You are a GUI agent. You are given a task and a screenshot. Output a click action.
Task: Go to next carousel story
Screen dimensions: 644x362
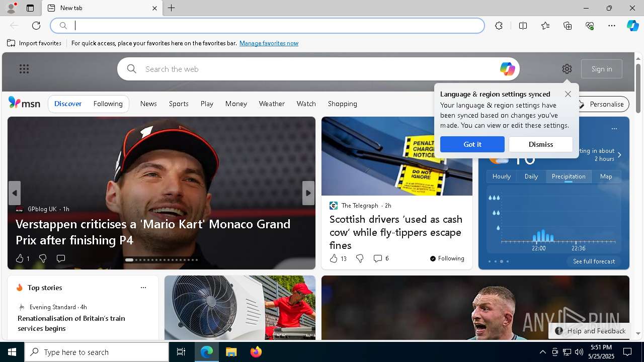click(308, 193)
